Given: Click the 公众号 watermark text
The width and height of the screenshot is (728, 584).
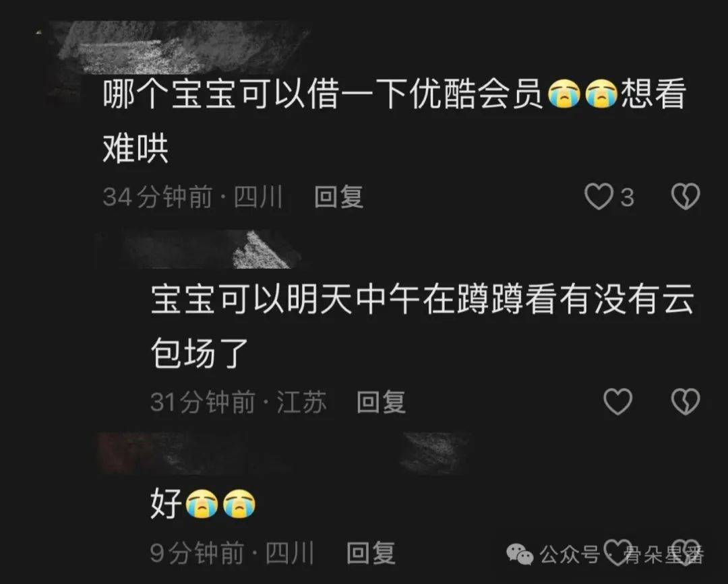Looking at the screenshot, I should click(x=569, y=554).
